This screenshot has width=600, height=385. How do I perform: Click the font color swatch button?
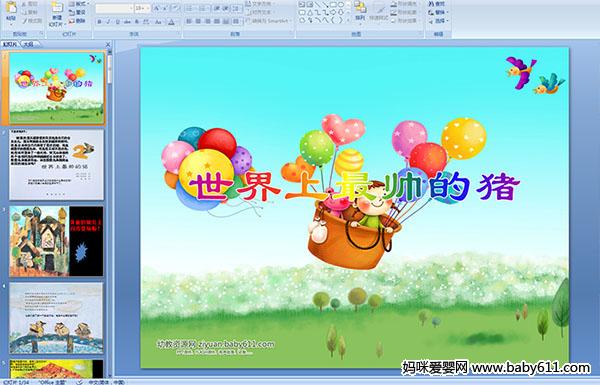point(172,22)
